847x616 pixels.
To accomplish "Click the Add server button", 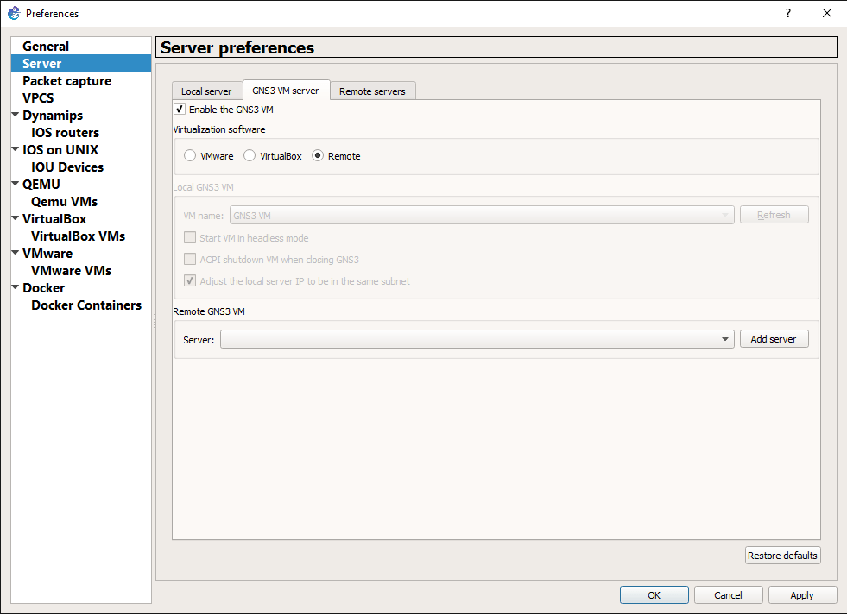I will (x=774, y=339).
